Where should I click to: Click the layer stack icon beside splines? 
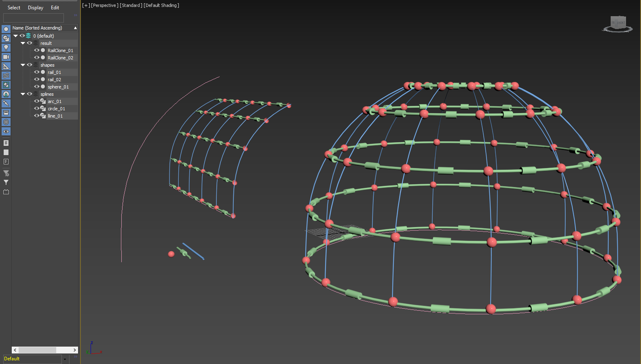[x=36, y=94]
